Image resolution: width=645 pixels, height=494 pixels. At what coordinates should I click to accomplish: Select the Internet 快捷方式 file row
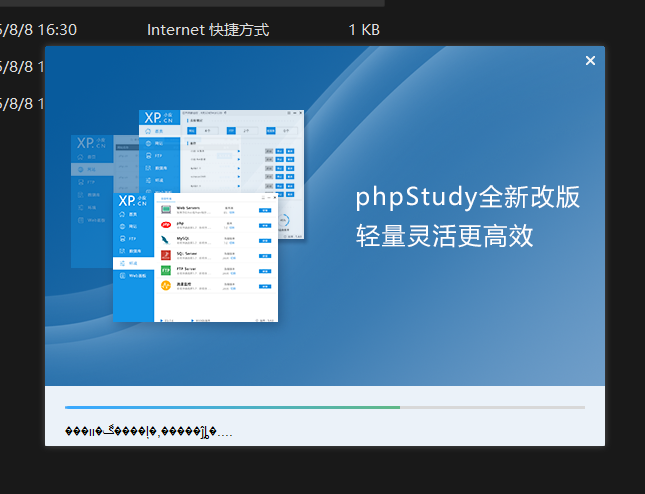click(208, 30)
